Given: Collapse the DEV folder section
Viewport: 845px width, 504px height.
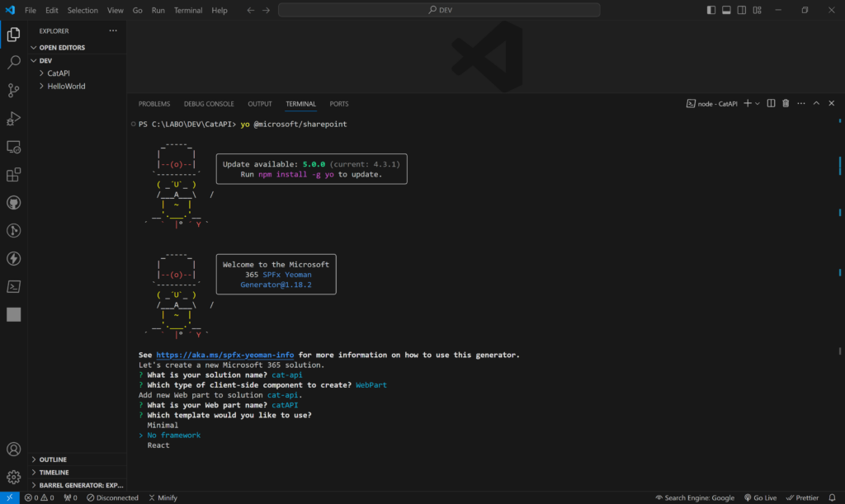Looking at the screenshot, I should pos(78,60).
